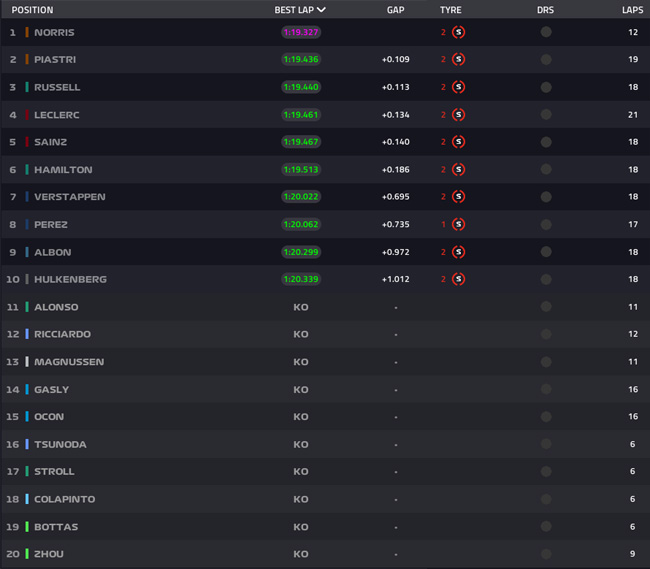This screenshot has width=650, height=569.
Task: Click DRS indicator dot for Perez
Action: [x=546, y=224]
